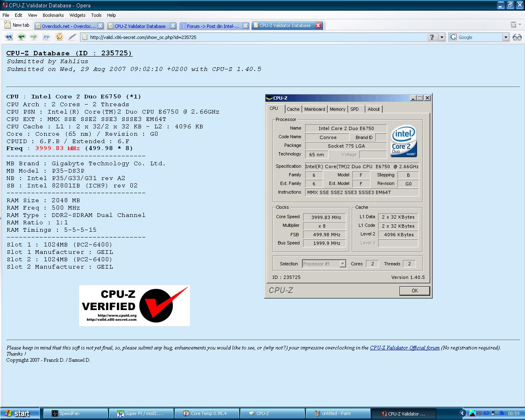Screen dimensions: 525x420
Task: Click the Fast Forward icon
Action: pyautogui.click(x=47, y=37)
